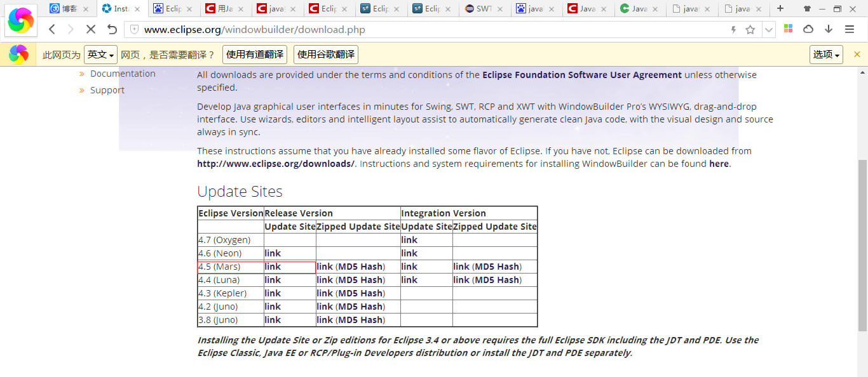This screenshot has height=377, width=868.
Task: Open the Support sidebar link
Action: pyautogui.click(x=107, y=90)
